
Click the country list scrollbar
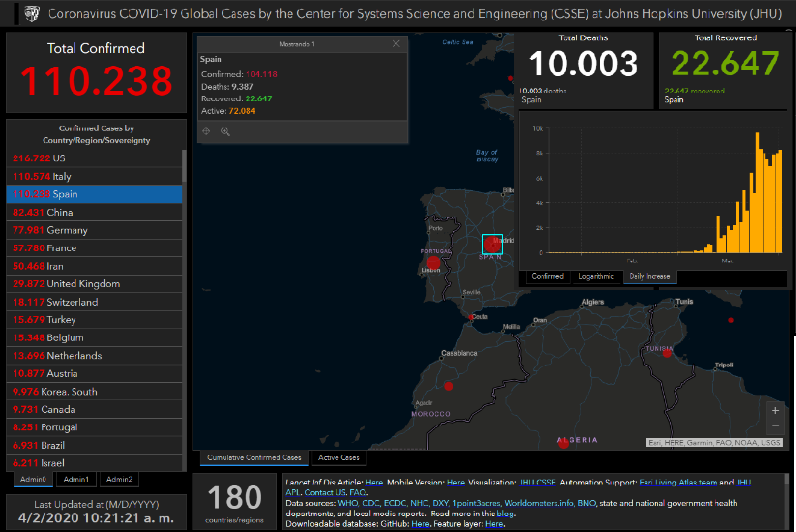pos(185,166)
